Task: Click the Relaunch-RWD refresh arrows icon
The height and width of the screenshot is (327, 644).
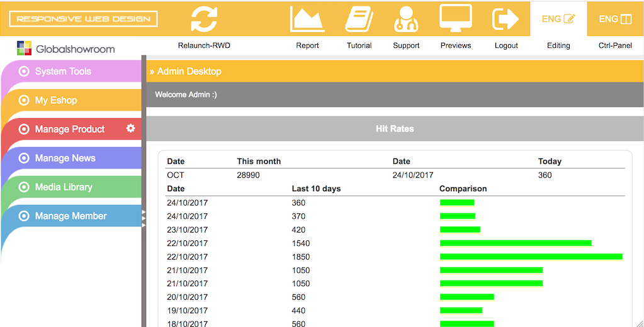Action: pyautogui.click(x=204, y=19)
